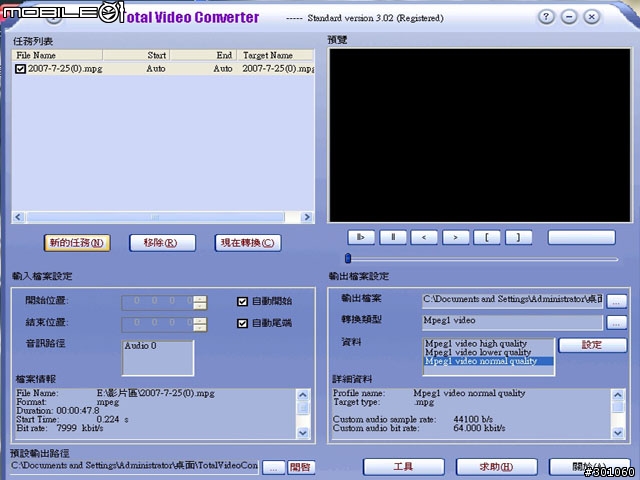Click the File Name column header
The height and width of the screenshot is (480, 640).
(x=57, y=55)
